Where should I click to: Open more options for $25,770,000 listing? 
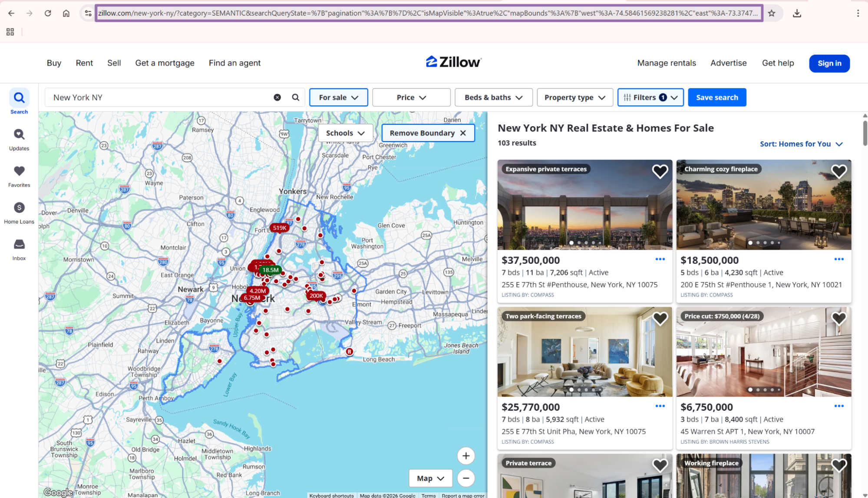[x=660, y=406]
